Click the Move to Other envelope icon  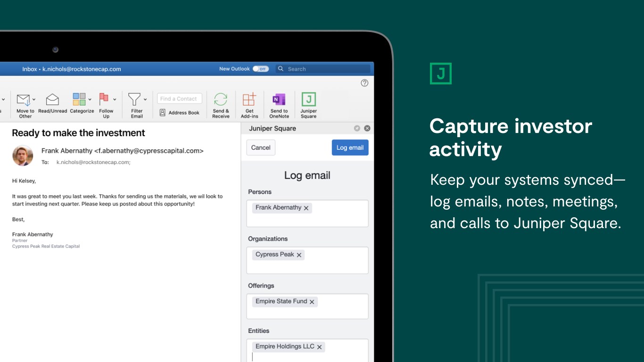click(23, 100)
